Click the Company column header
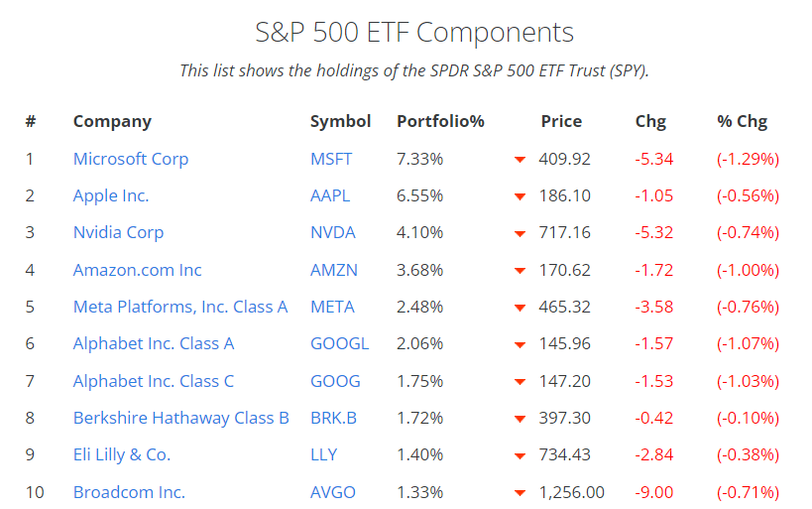Viewport: 812px width, 509px height. click(112, 121)
